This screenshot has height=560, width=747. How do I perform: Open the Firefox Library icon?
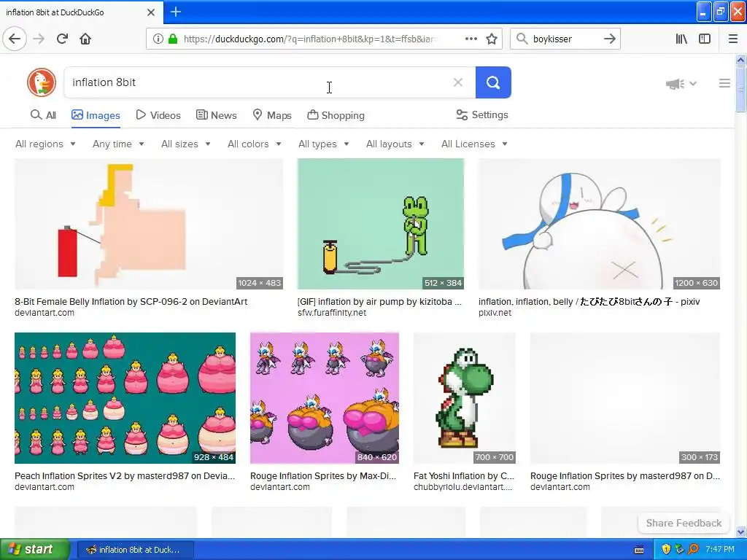pyautogui.click(x=681, y=39)
